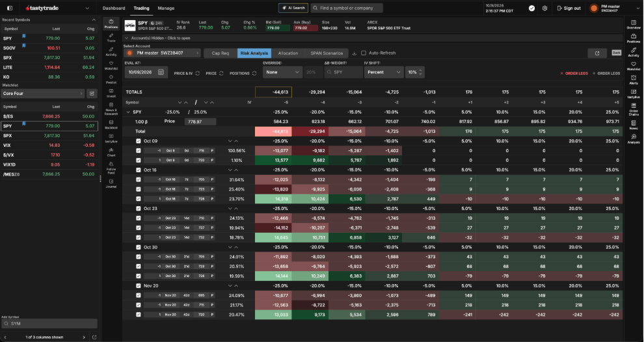Open Order Chains in the right sidebar
This screenshot has width=644, height=342.
point(634,109)
